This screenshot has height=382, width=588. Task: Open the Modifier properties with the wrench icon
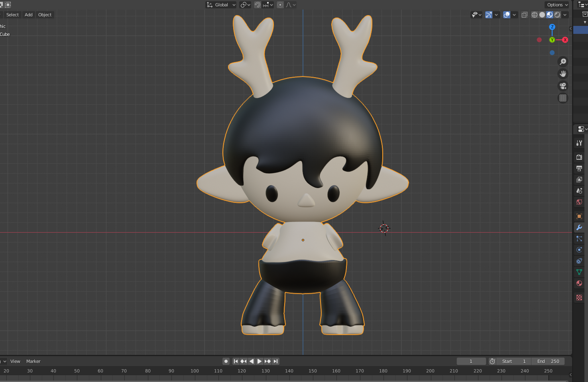tap(579, 227)
